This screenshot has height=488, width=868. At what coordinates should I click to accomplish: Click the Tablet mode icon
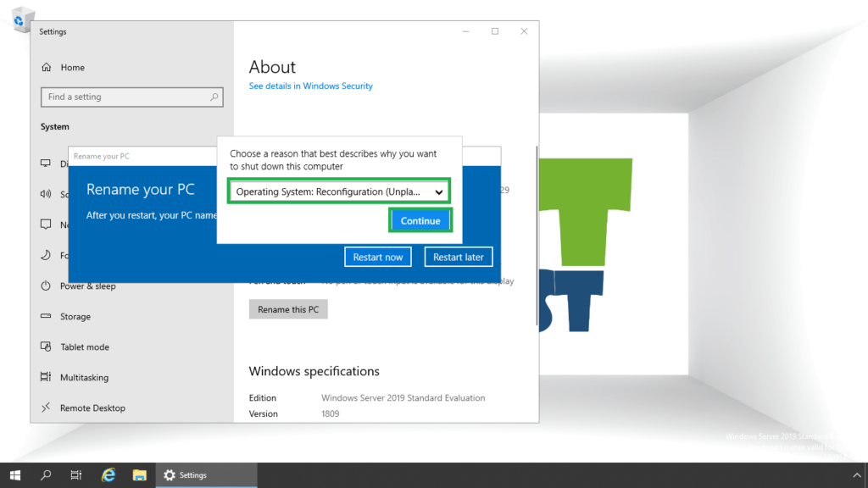(x=46, y=347)
